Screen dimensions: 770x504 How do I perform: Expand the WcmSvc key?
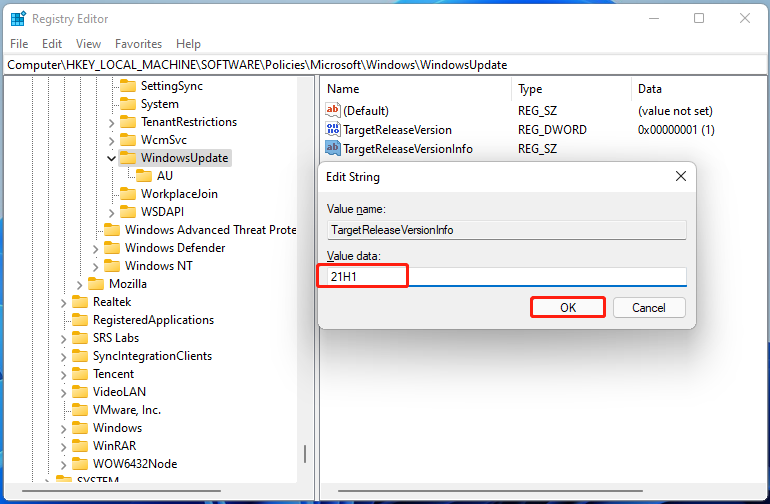pos(111,140)
